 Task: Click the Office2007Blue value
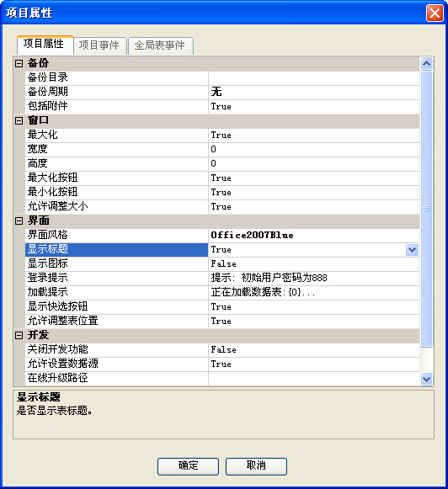click(252, 235)
